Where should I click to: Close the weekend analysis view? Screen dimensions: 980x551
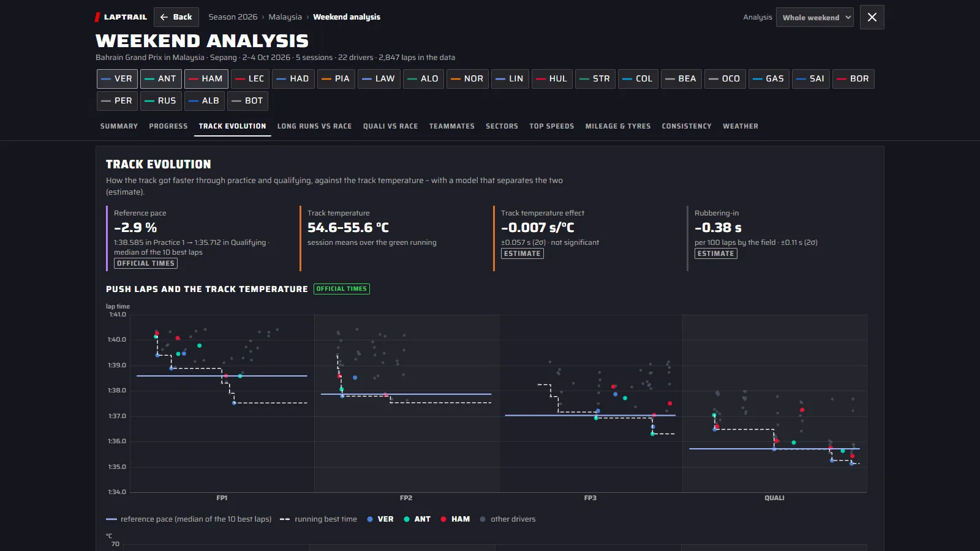click(872, 17)
